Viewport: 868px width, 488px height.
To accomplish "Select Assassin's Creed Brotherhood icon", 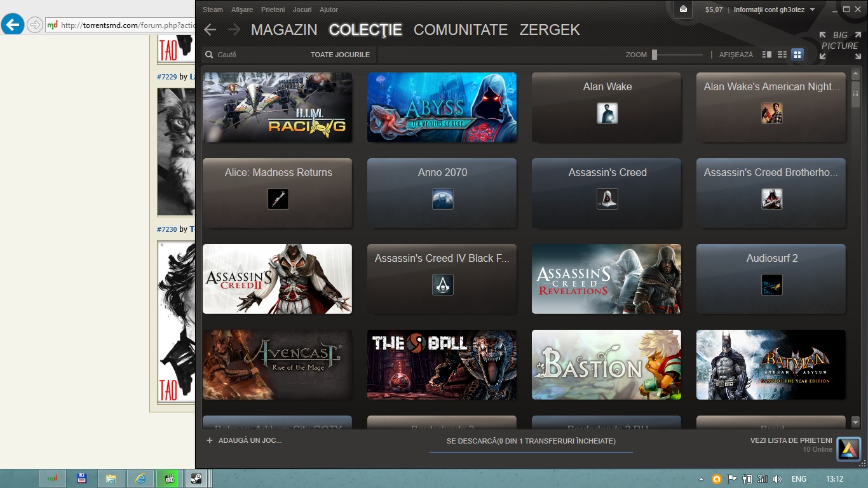I will (x=771, y=199).
